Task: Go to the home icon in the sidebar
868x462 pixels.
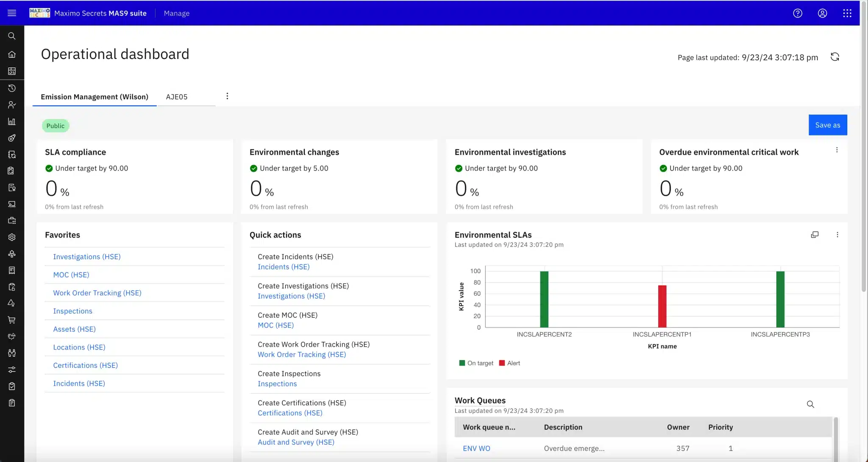Action: [x=12, y=54]
